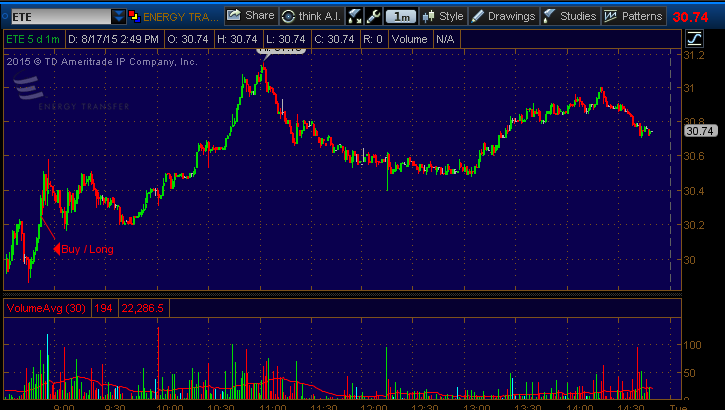Open think A.I. tool
The image size is (725, 410).
(312, 16)
